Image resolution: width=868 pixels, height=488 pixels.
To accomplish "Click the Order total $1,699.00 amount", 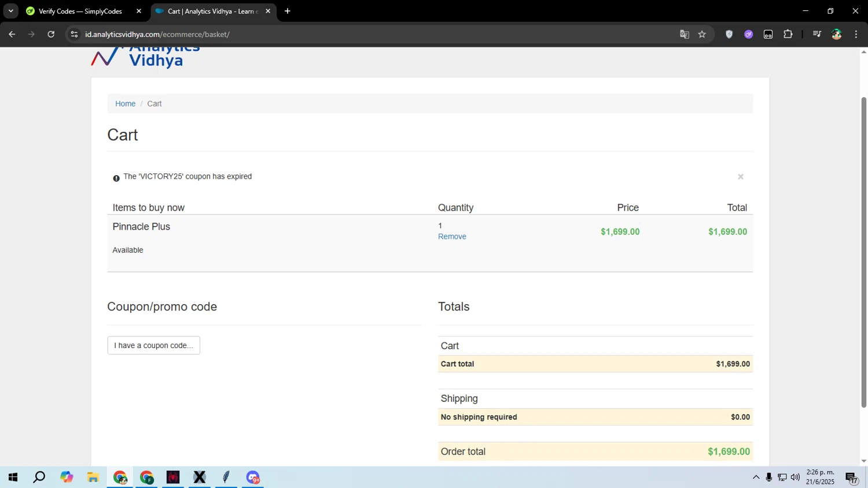I will [729, 452].
